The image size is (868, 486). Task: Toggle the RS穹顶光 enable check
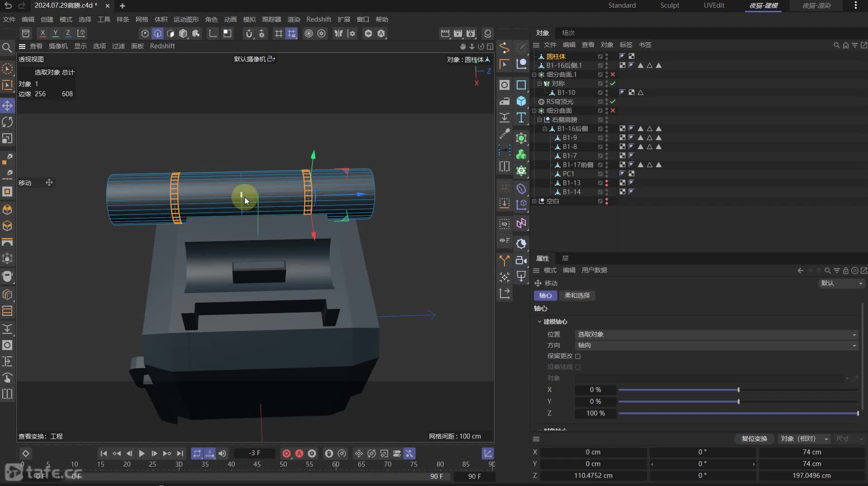pos(613,102)
